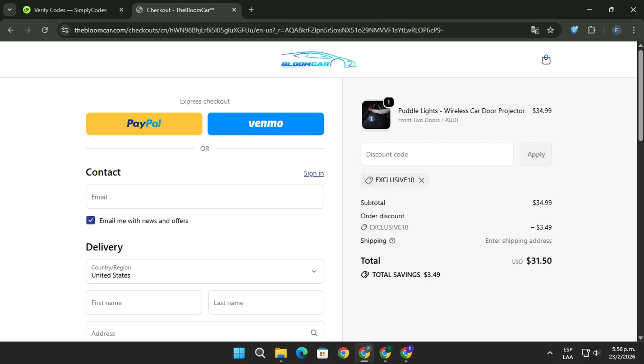Click the browser back arrow
The height and width of the screenshot is (364, 644).
[x=11, y=30]
